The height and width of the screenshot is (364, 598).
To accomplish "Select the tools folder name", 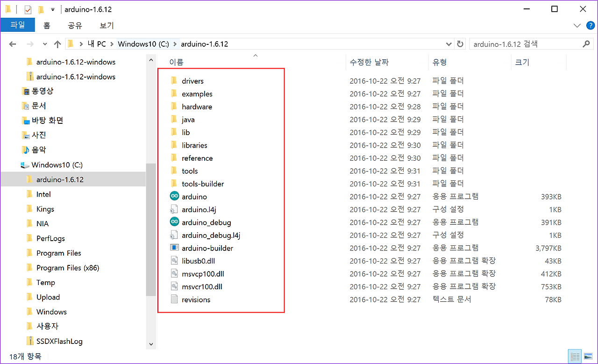I will point(190,171).
